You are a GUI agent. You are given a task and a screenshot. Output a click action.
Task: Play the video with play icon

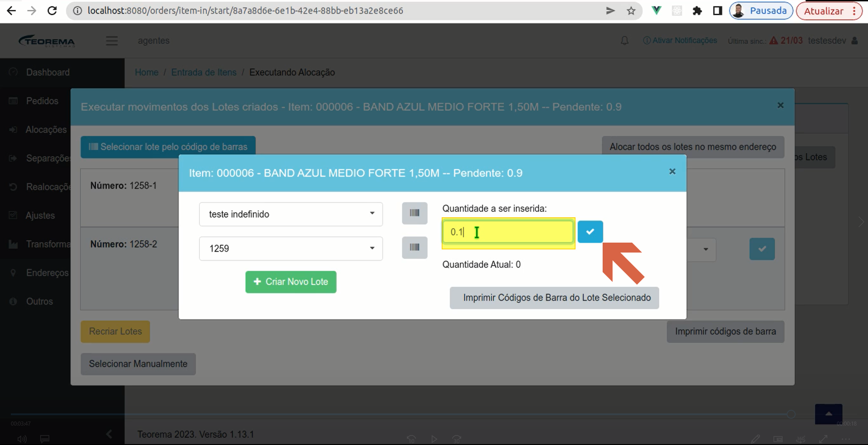(434, 439)
